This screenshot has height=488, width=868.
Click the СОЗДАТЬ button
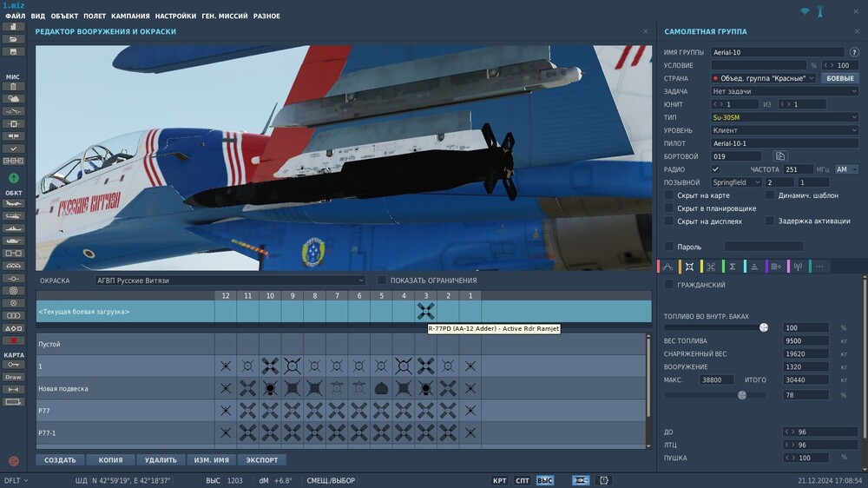60,460
